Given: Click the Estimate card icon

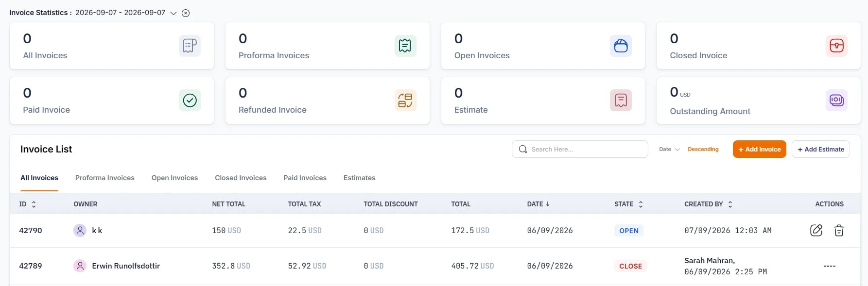Looking at the screenshot, I should 621,100.
